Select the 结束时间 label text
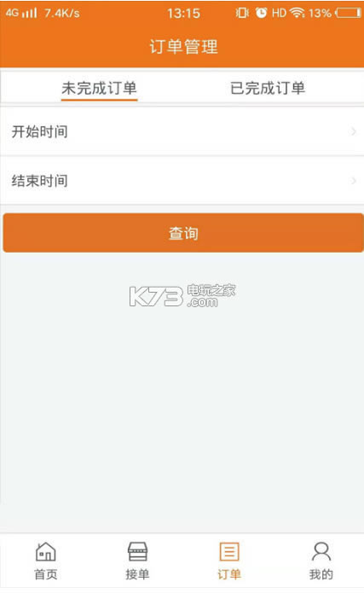The image size is (364, 593). pyautogui.click(x=40, y=181)
